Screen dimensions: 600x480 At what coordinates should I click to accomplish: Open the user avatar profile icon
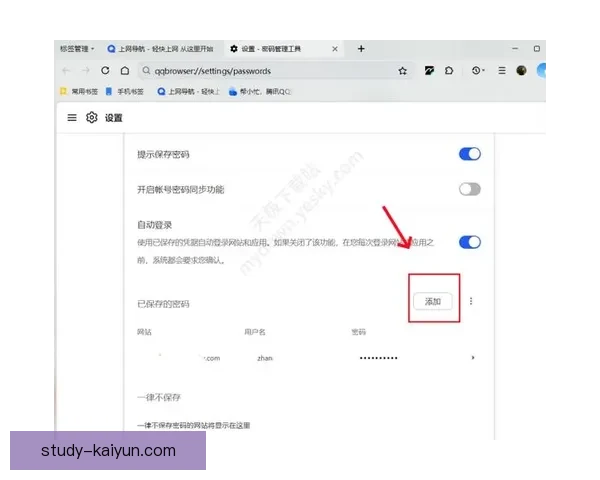tap(521, 70)
